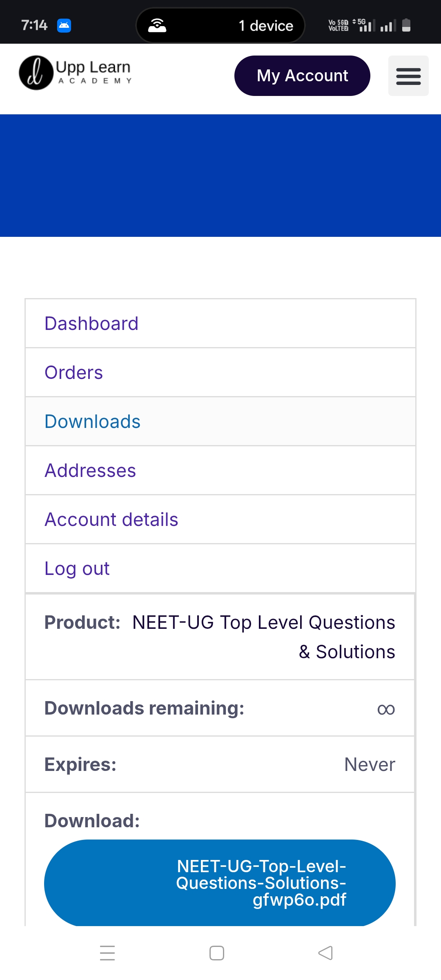Click the Log out link
441x980 pixels.
tap(77, 569)
